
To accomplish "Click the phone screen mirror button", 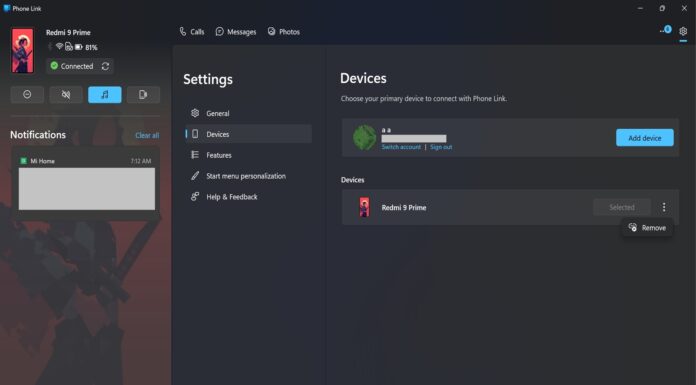I will (143, 95).
